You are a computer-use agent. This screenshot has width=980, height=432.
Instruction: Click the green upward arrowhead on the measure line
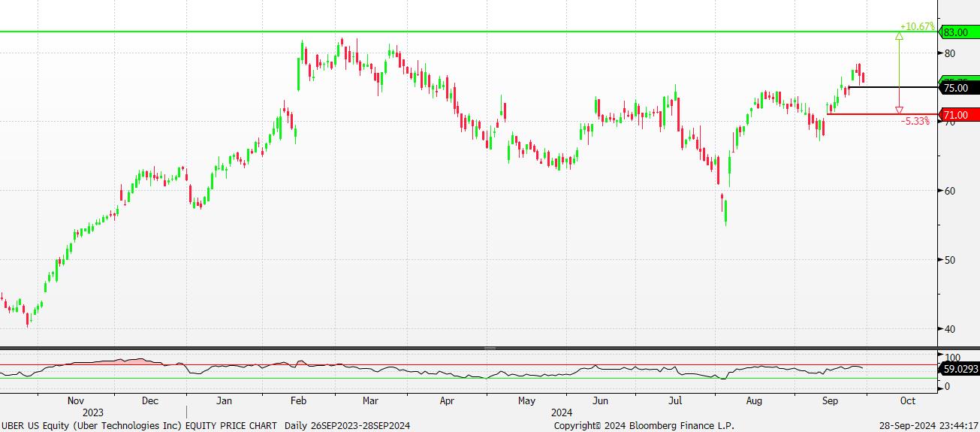899,35
